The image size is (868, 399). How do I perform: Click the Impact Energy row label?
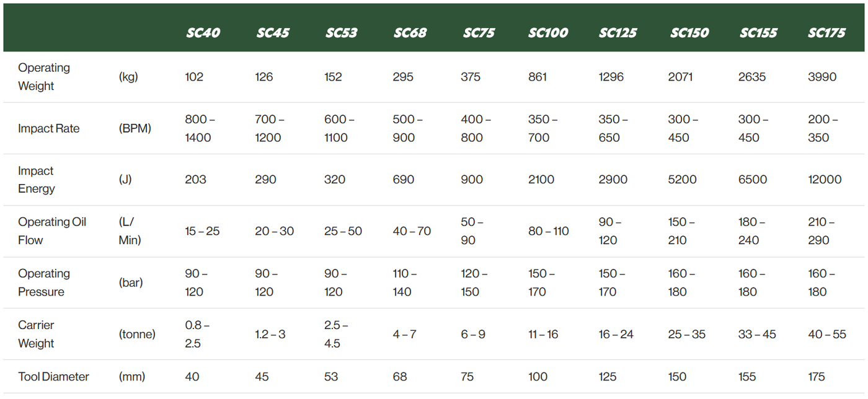coord(36,180)
